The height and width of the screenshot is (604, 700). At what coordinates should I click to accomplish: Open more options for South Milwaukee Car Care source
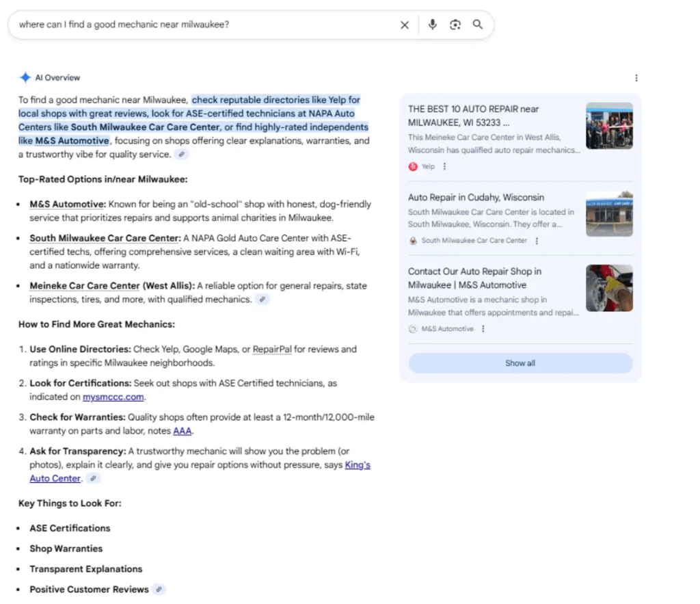(537, 241)
